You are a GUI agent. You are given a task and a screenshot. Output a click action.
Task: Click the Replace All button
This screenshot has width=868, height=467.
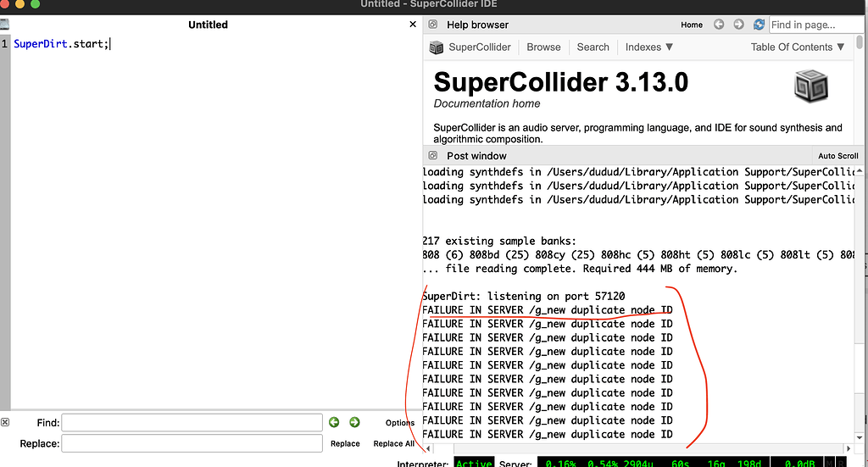[x=393, y=444]
